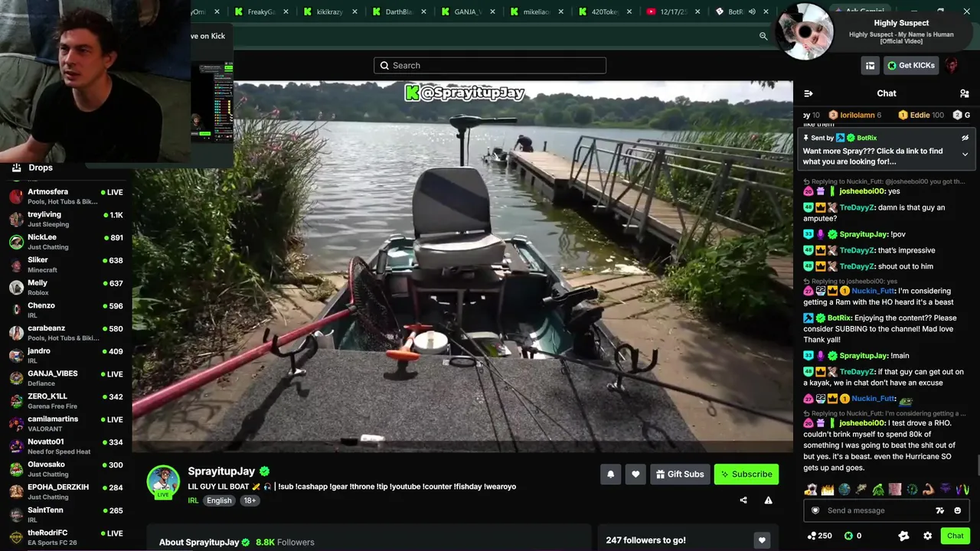Close the FreakyGa browser tab
The width and height of the screenshot is (980, 551).
point(286,11)
